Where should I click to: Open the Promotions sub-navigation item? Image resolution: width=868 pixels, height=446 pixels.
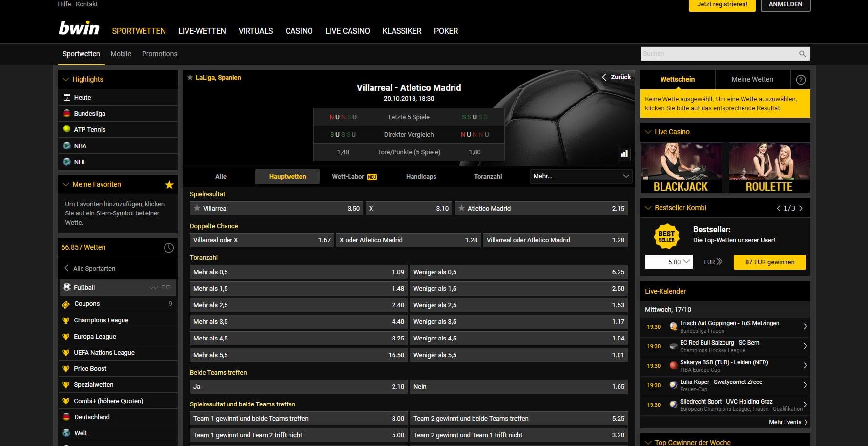tap(160, 54)
